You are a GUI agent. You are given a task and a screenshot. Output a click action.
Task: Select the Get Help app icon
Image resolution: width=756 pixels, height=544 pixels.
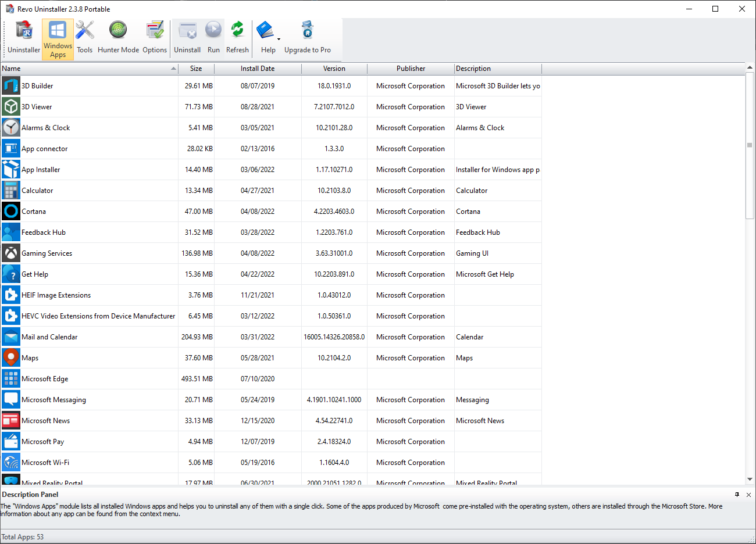click(x=11, y=274)
